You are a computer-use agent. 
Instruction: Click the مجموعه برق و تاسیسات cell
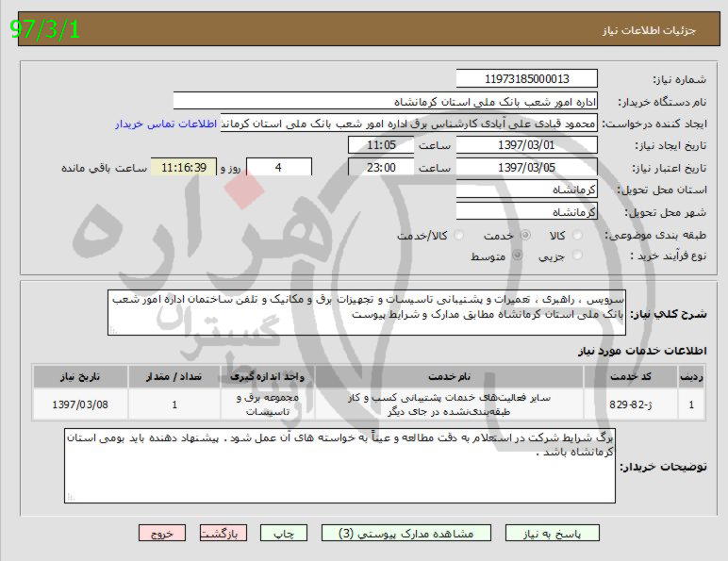[x=268, y=404]
